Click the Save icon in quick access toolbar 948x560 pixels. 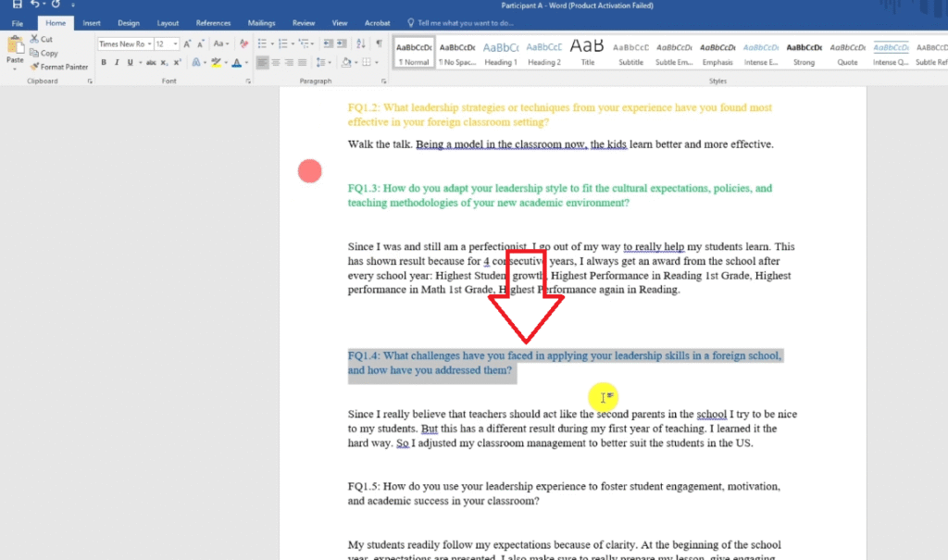(17, 6)
